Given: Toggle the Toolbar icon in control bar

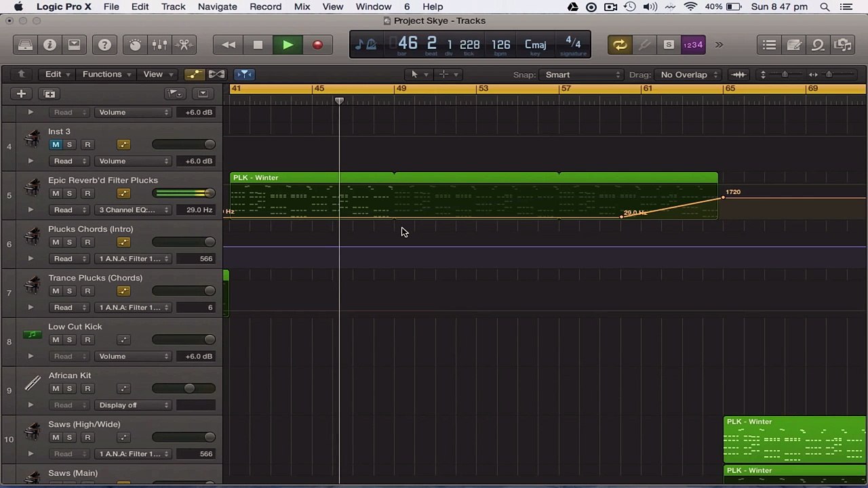Looking at the screenshot, I should (x=74, y=45).
